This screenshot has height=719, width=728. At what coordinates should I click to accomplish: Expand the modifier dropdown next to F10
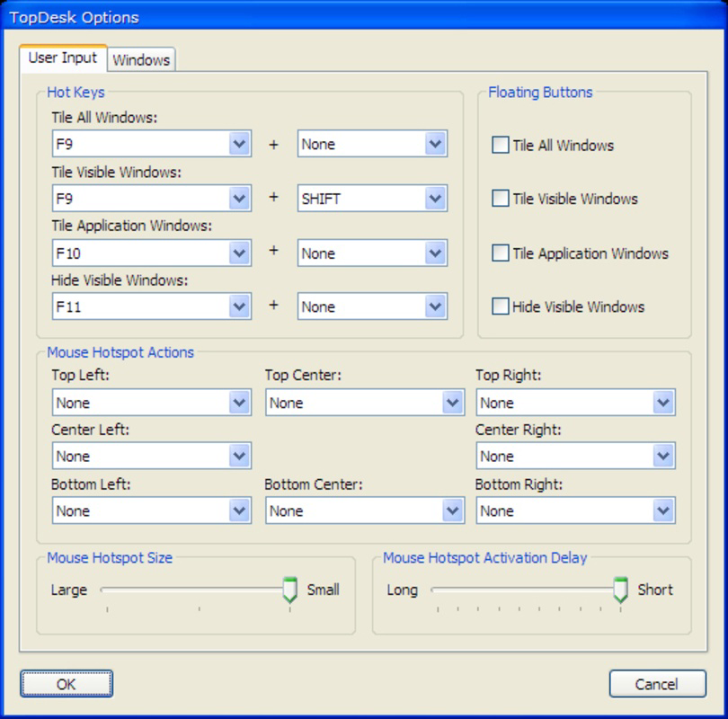(432, 253)
